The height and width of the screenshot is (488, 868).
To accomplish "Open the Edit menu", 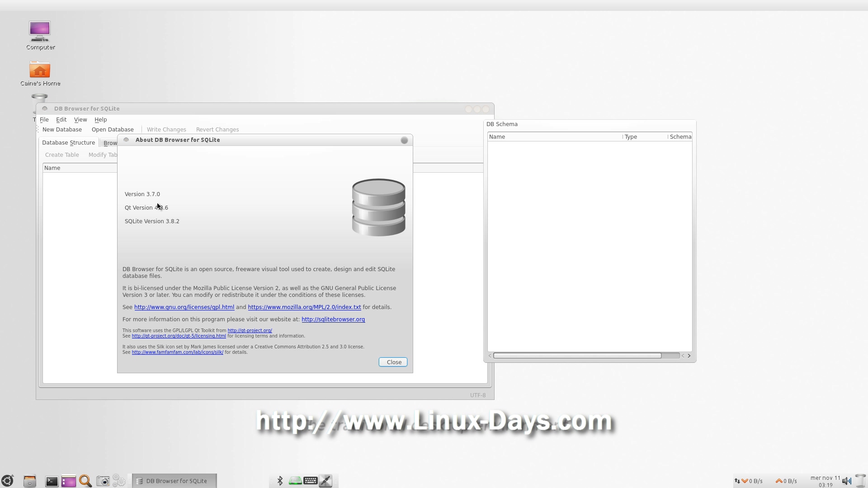I will (x=61, y=120).
